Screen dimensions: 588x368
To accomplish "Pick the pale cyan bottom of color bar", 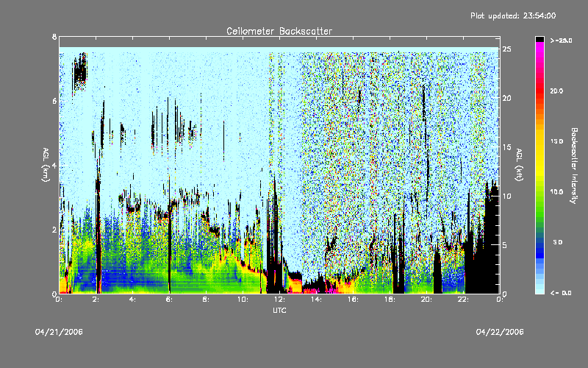I will coord(539,290).
